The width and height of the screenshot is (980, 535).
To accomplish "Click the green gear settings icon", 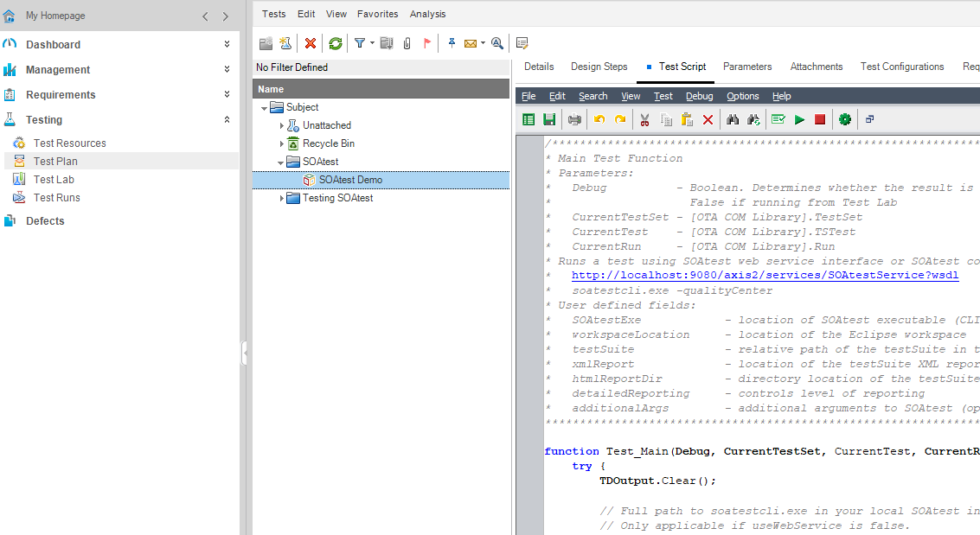I will [x=845, y=119].
